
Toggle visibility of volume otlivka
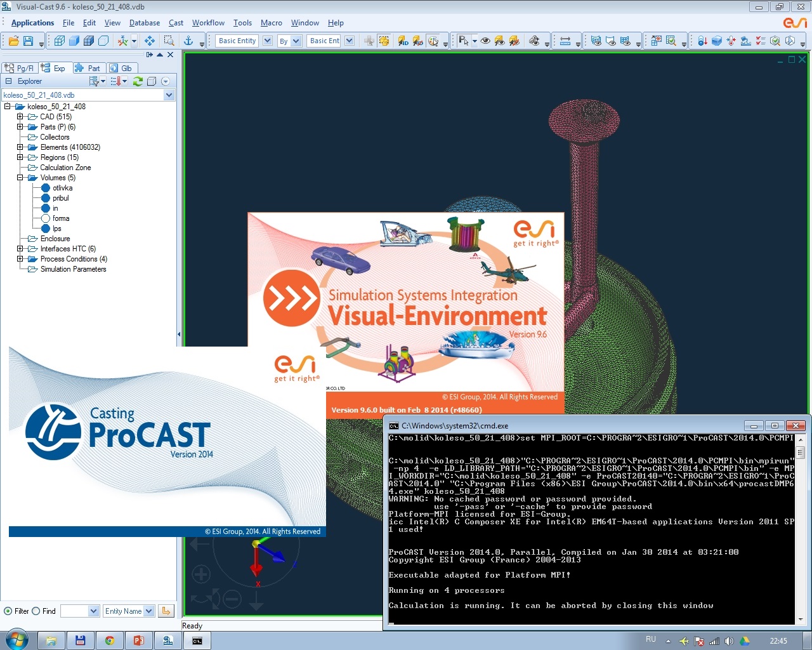click(x=46, y=188)
